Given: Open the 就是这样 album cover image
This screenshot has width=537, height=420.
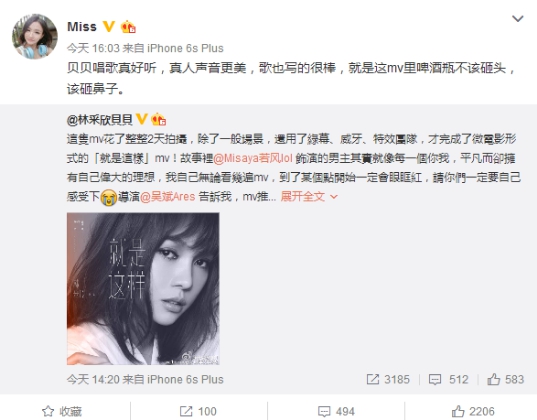Looking at the screenshot, I should (143, 288).
